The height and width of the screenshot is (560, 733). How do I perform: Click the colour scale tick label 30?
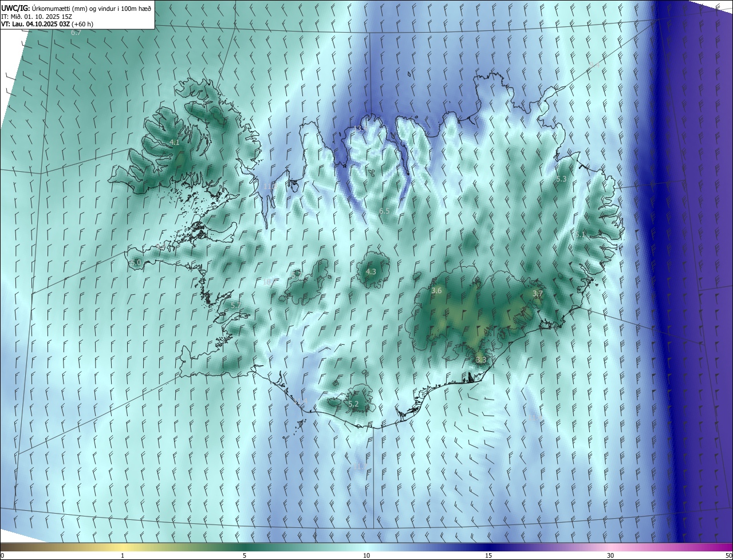tap(610, 555)
